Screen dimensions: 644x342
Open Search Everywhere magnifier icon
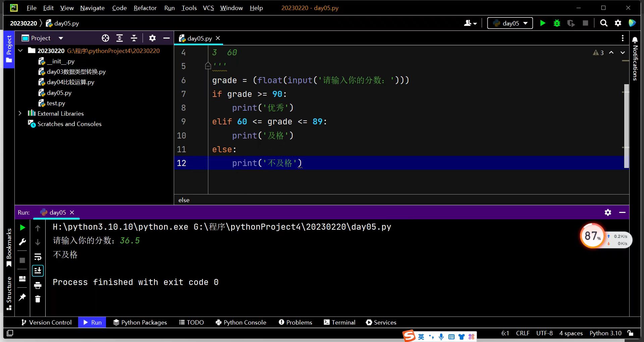pos(604,23)
